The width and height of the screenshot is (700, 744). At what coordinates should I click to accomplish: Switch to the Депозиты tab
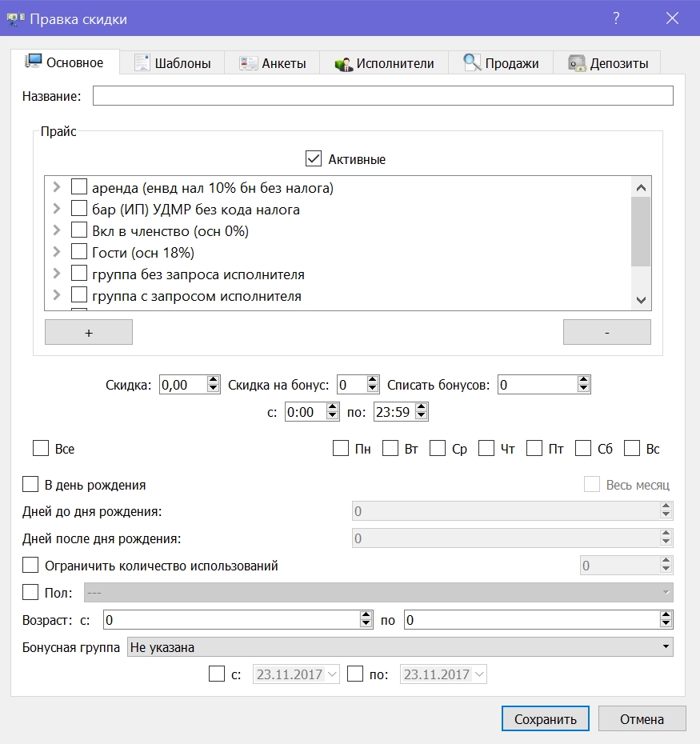[607, 63]
